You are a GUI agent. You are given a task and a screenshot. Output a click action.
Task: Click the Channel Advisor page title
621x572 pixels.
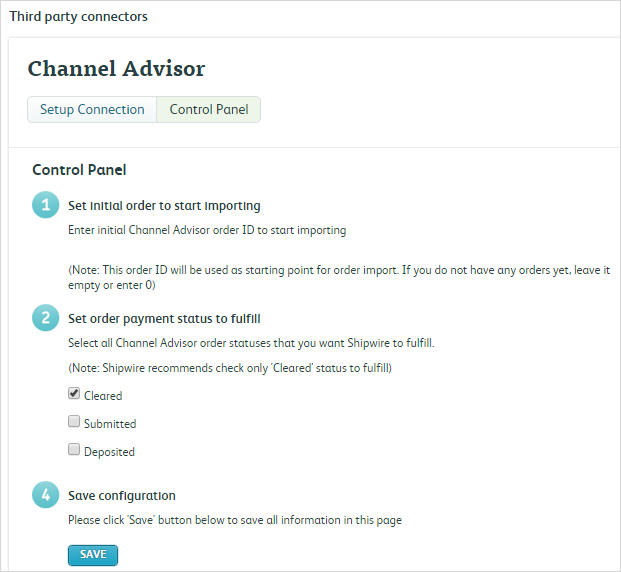click(x=116, y=69)
